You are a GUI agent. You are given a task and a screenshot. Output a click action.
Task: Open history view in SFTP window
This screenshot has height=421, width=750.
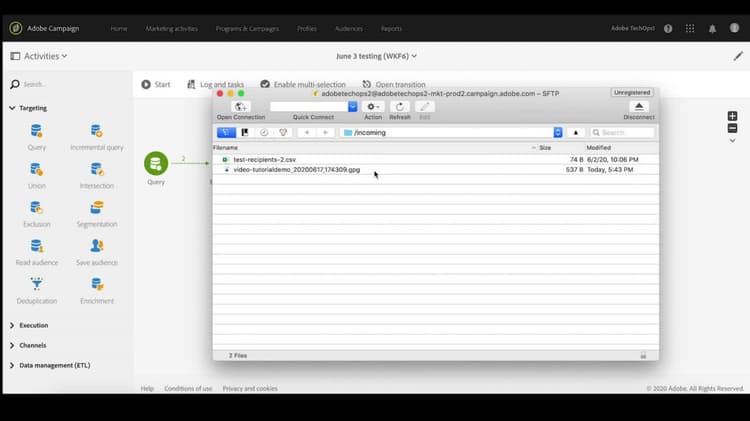tap(264, 133)
